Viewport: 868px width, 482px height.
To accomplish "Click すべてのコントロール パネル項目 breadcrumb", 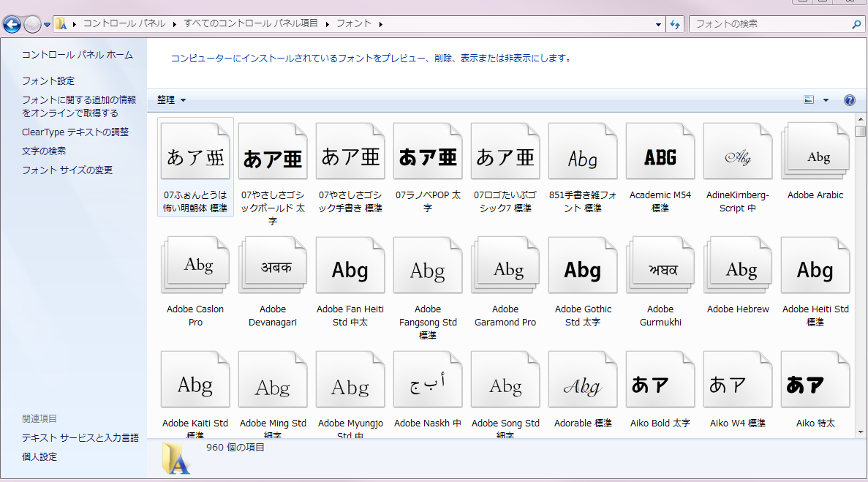I will pos(251,23).
